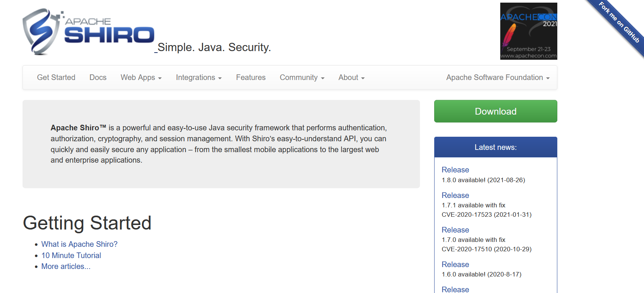Select Features in the navigation bar

point(251,78)
